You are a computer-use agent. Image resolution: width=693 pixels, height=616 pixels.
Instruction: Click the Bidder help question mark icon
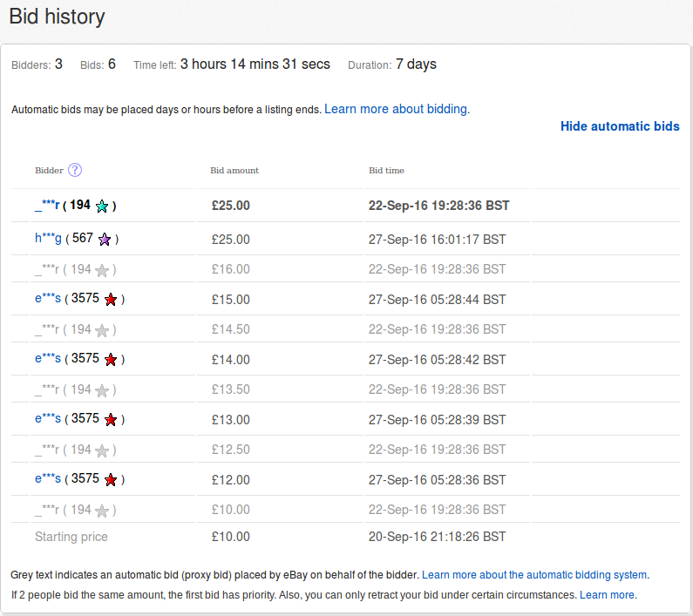75,170
